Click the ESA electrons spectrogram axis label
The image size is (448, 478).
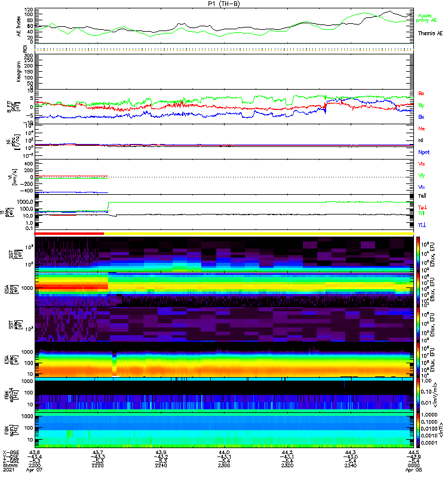(x=11, y=360)
